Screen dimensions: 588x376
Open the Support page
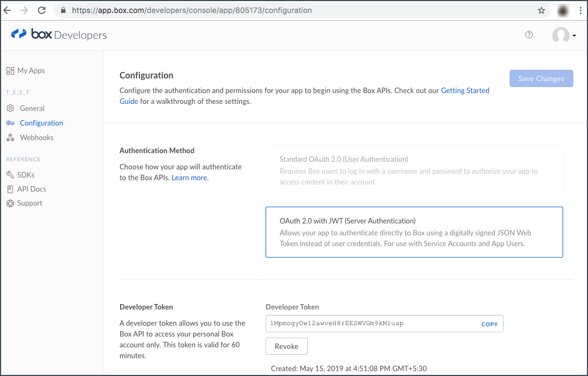30,203
